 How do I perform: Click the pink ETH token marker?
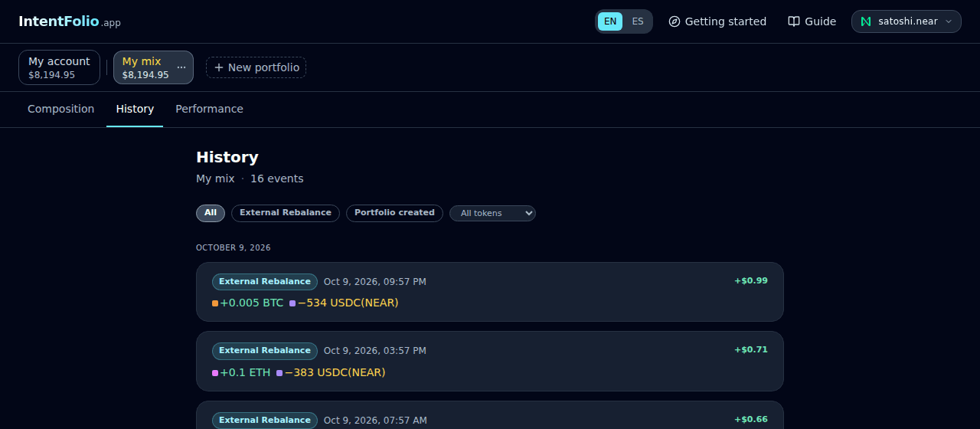pos(215,373)
